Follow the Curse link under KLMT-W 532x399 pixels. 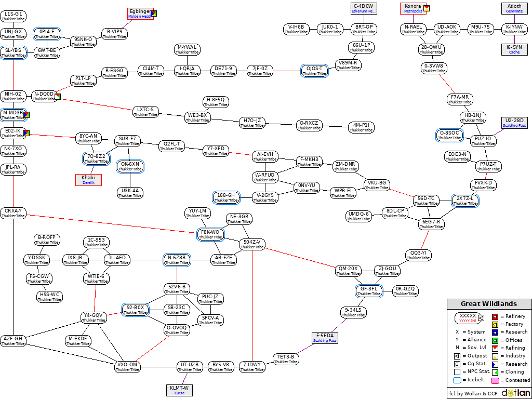click(x=179, y=393)
